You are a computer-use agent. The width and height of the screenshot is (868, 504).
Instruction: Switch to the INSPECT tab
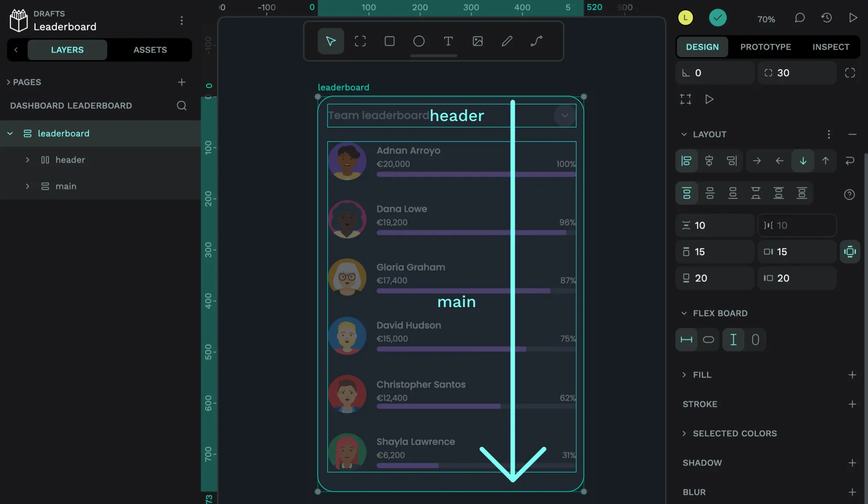coord(831,46)
